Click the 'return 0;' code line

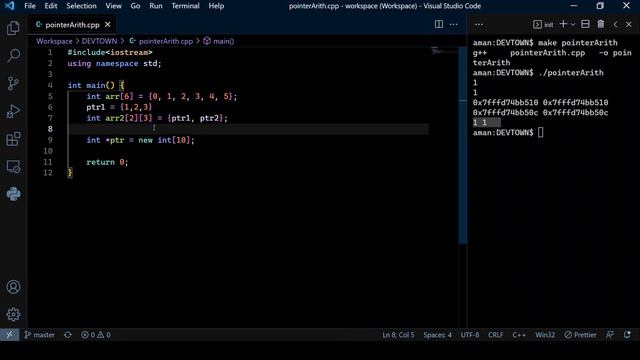pyautogui.click(x=107, y=162)
